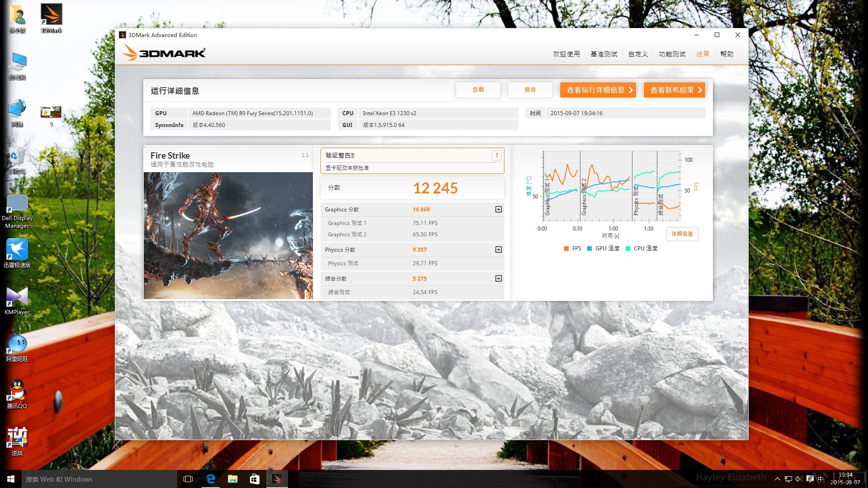Open the 张小波 user folder icon
Viewport: 868px width, 488px height.
click(x=17, y=18)
